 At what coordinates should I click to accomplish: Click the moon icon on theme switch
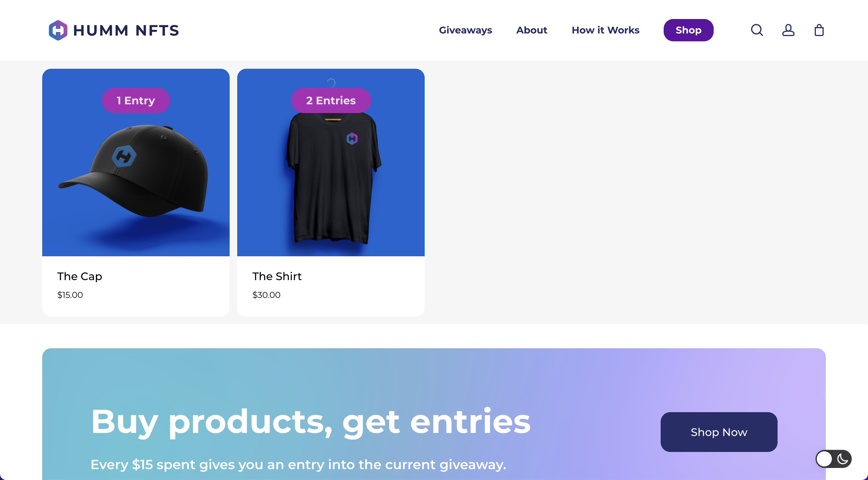click(x=842, y=459)
